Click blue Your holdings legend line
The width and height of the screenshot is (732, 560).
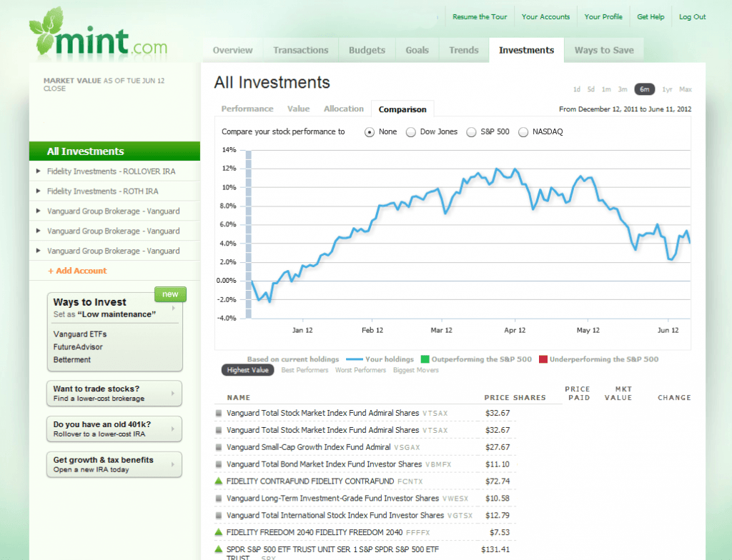[x=355, y=359]
